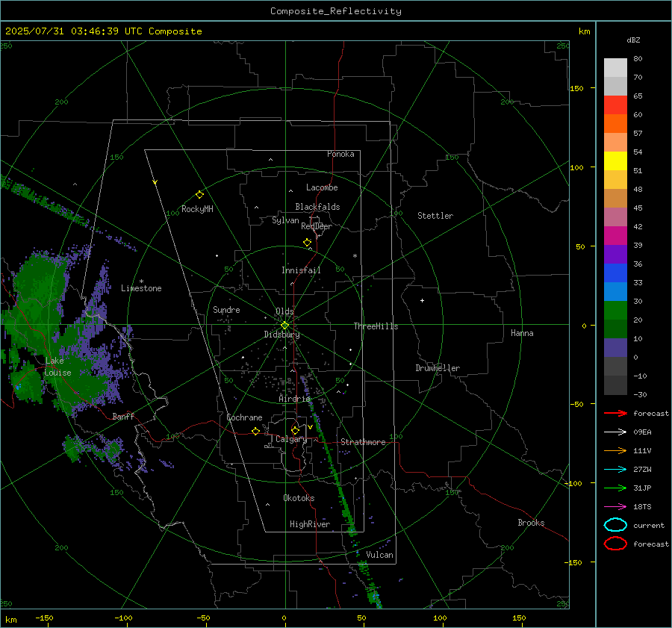
Task: Click the 2025/07/31 03:46:39 UTC timestamp
Action: (74, 31)
